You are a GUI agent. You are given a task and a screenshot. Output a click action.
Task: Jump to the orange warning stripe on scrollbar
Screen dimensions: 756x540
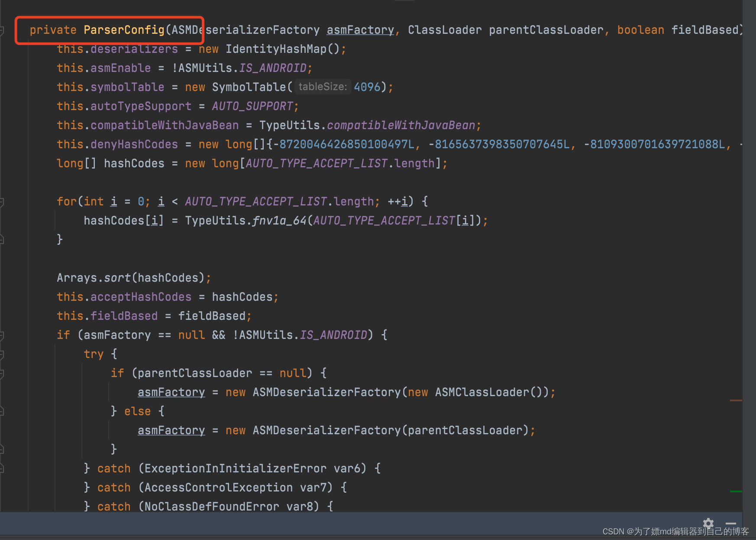[x=736, y=400]
